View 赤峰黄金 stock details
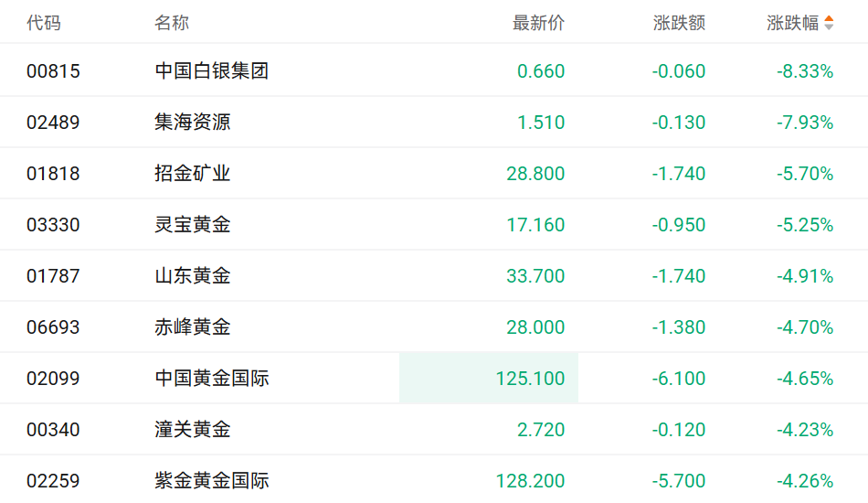 (193, 326)
